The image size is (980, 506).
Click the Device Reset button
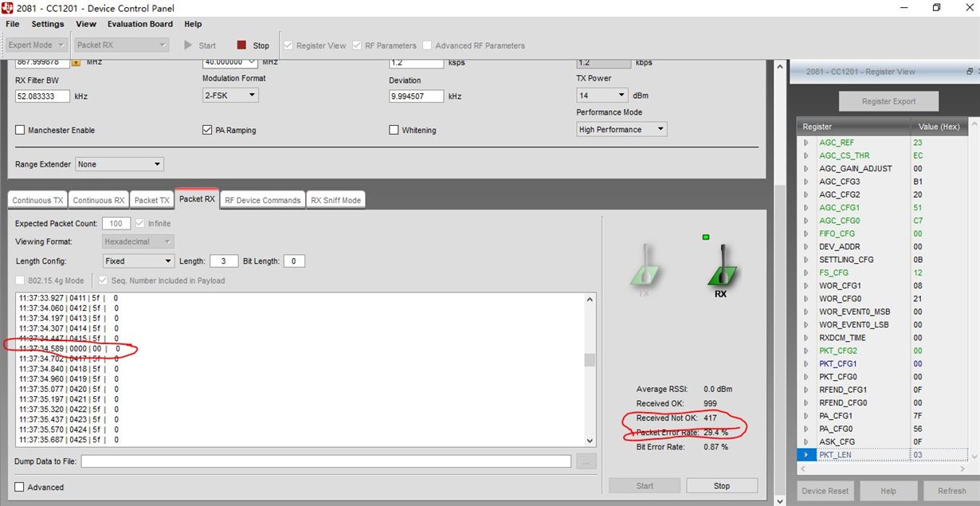[x=825, y=491]
